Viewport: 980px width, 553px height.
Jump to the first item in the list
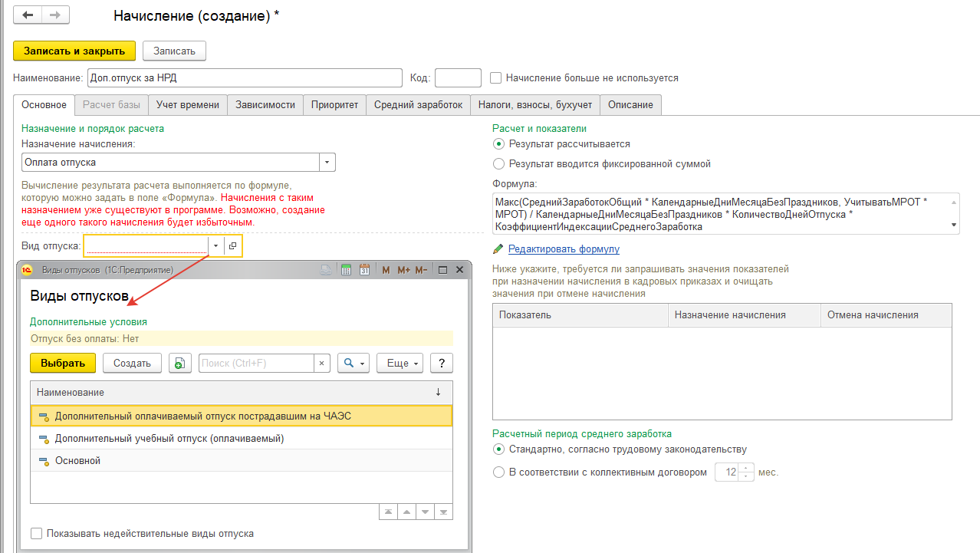[x=390, y=512]
